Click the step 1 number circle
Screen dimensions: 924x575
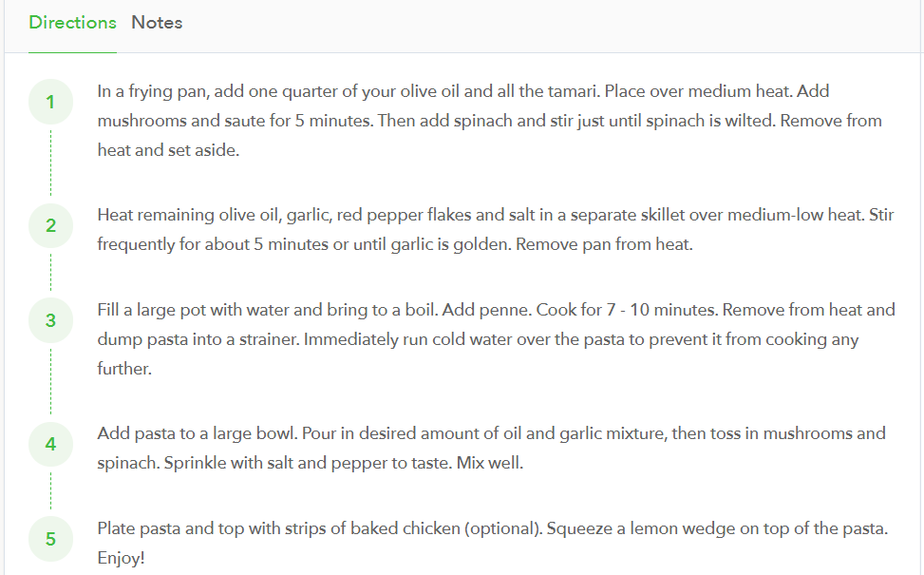50,102
